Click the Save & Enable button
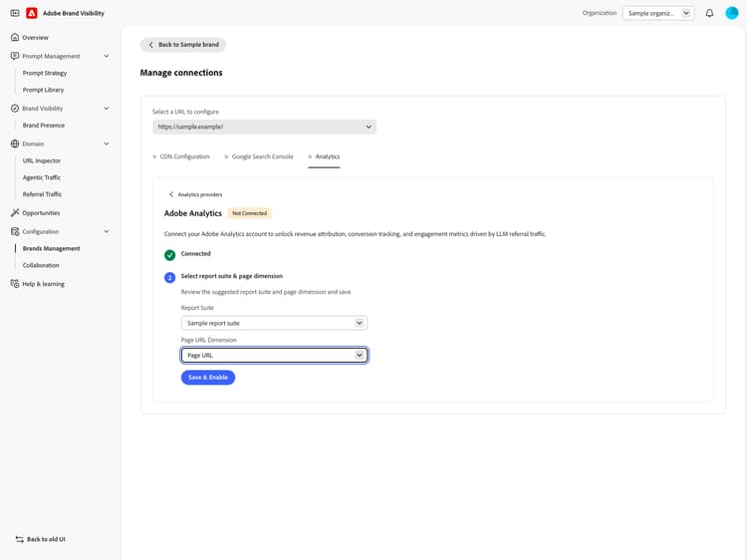This screenshot has height=560, width=747. 208,377
